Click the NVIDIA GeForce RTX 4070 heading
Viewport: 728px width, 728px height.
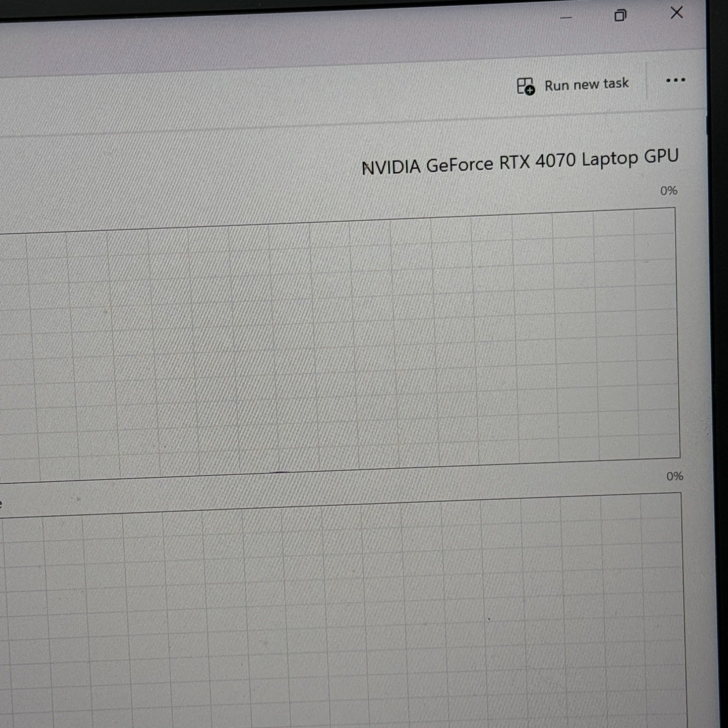pos(520,162)
